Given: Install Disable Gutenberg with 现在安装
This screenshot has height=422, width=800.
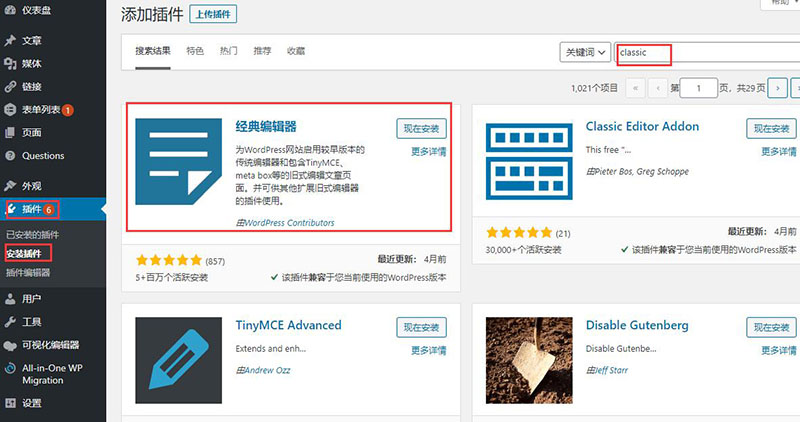Looking at the screenshot, I should [771, 328].
